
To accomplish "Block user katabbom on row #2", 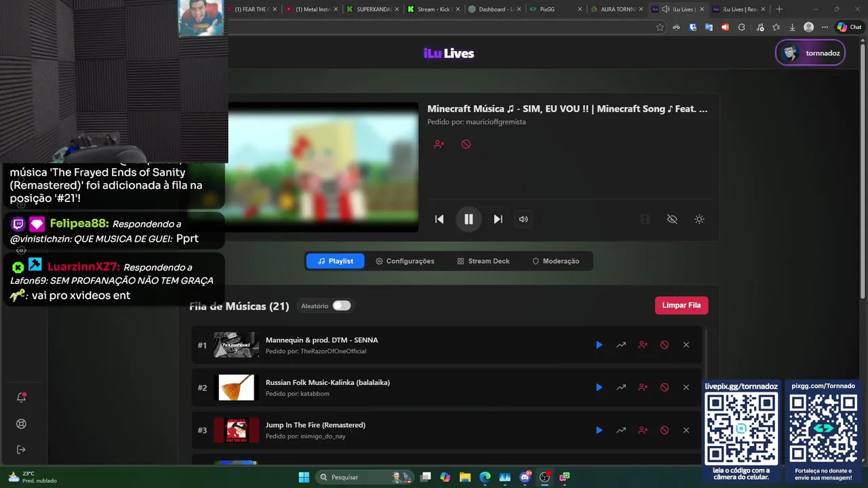I will pyautogui.click(x=643, y=388).
